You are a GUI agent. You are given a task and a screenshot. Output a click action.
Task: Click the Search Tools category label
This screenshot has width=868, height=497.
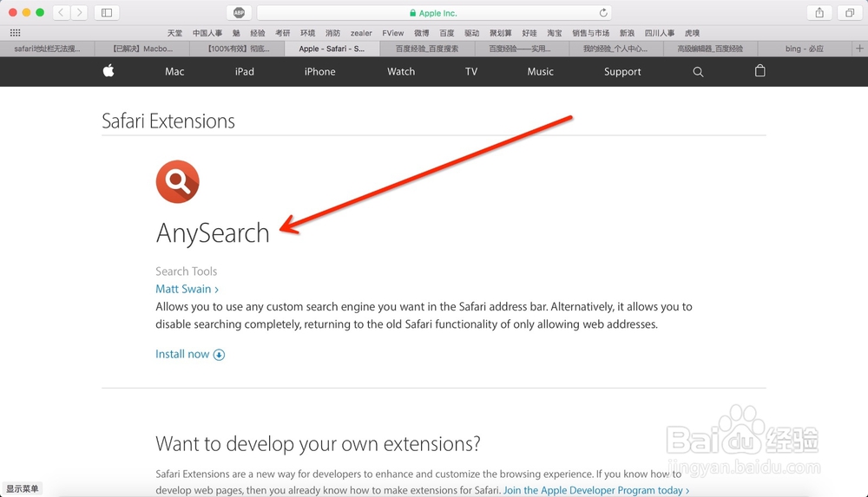click(x=186, y=271)
